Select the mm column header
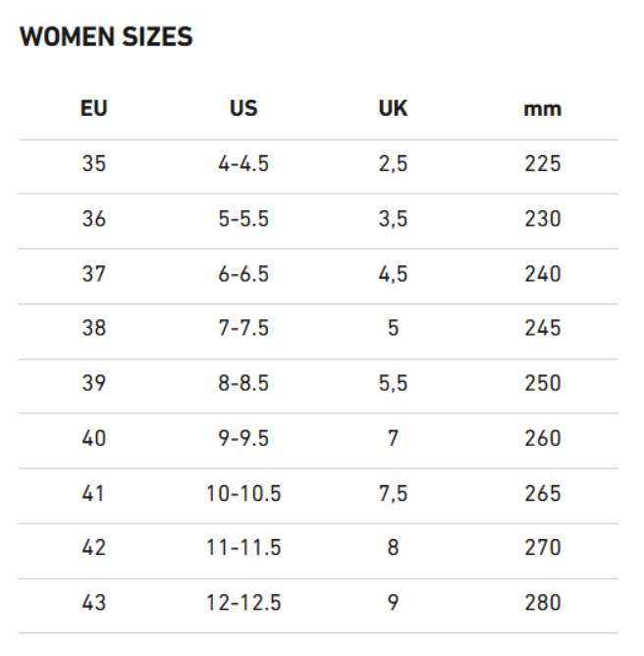This screenshot has width=644, height=656. [542, 110]
